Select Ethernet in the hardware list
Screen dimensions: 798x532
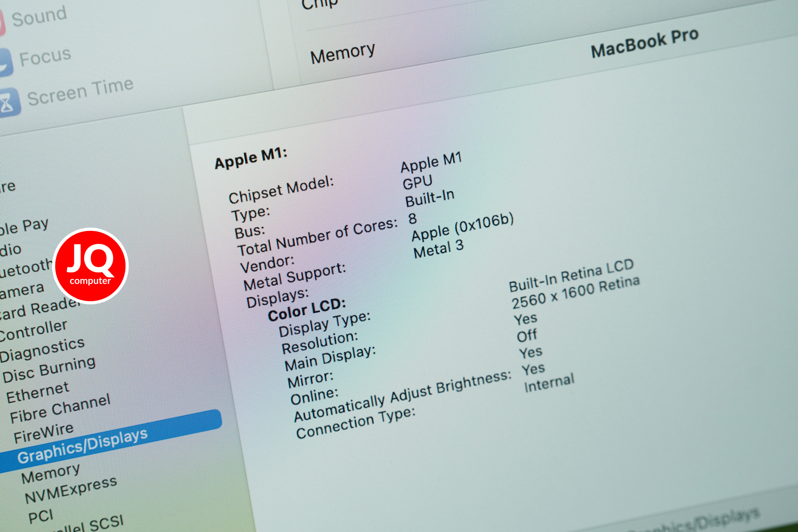(38, 393)
